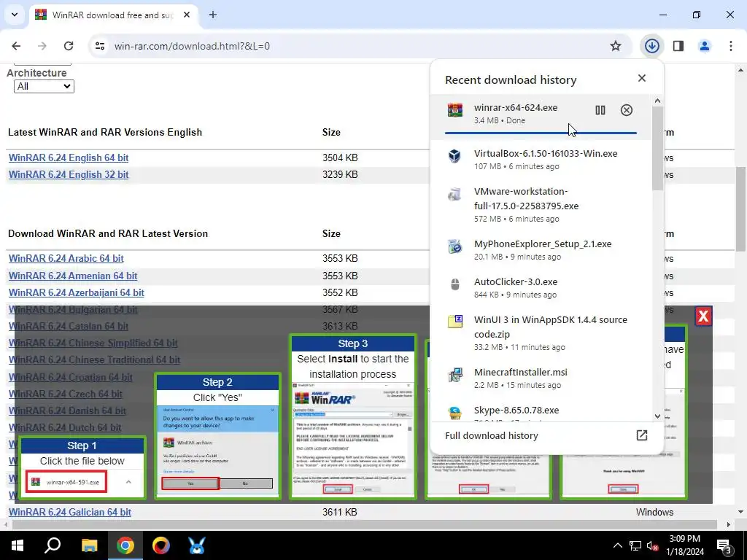The height and width of the screenshot is (560, 747).
Task: Cancel the winrar-x64-624.exe download
Action: coord(627,110)
